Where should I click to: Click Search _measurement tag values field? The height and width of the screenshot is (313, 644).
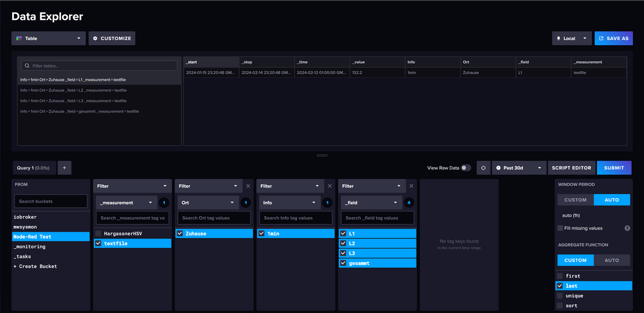click(132, 218)
